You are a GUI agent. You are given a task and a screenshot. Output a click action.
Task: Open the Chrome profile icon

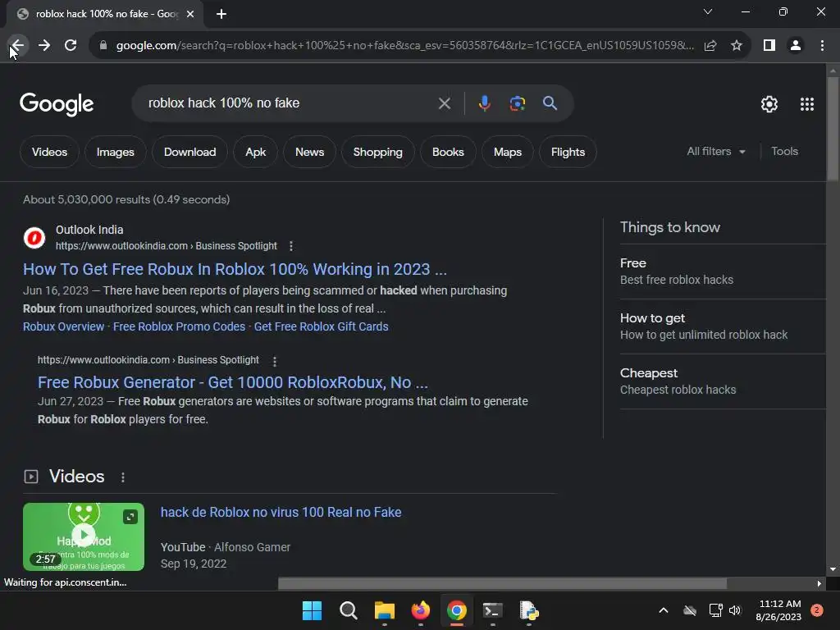coord(796,46)
